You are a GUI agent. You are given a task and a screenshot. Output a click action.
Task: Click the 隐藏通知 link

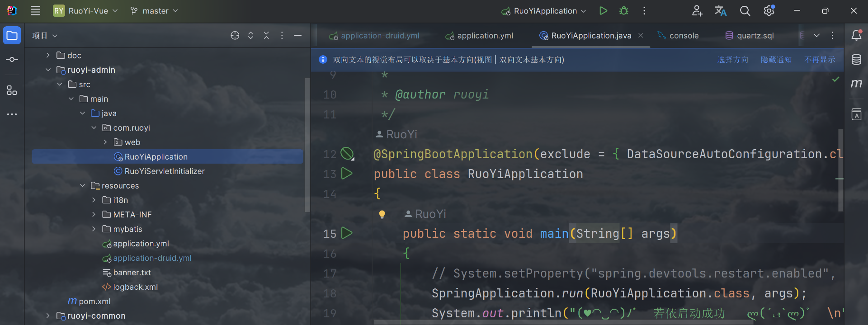[776, 60]
